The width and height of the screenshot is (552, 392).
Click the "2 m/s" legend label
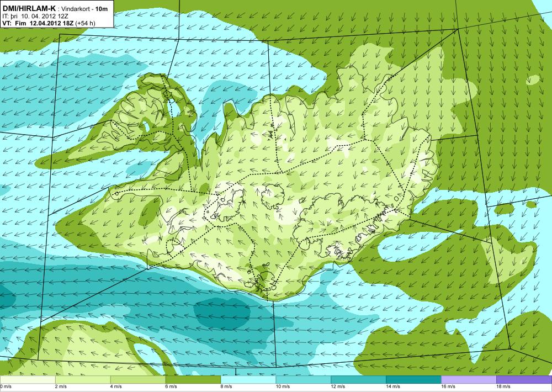61,386
